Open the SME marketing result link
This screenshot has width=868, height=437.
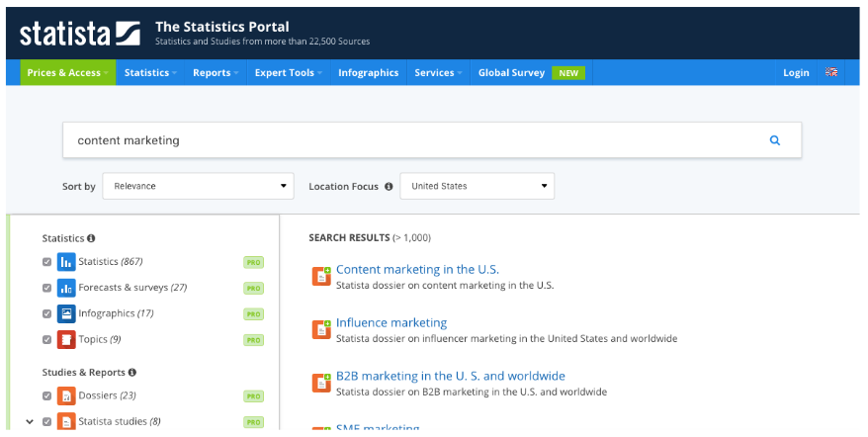pos(378,427)
